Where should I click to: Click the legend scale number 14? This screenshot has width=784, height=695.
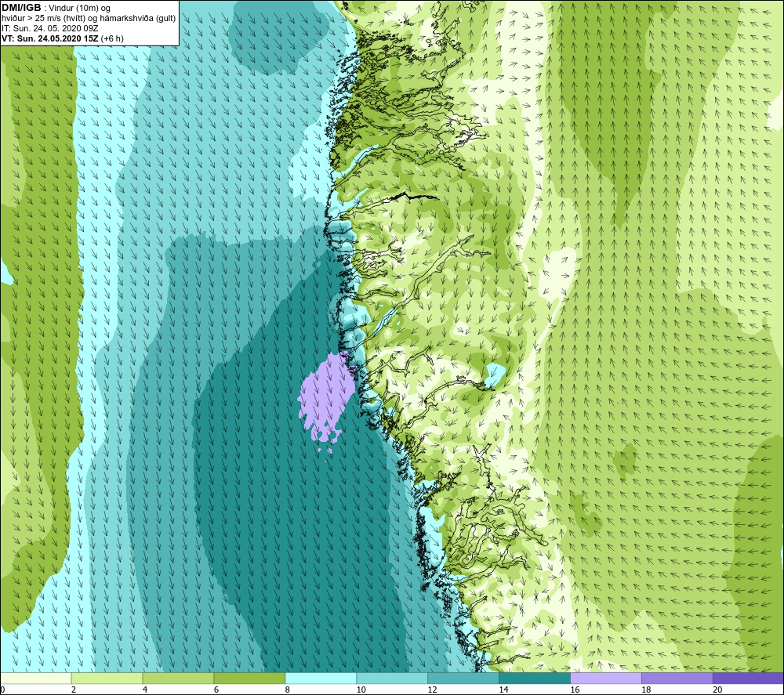click(503, 690)
